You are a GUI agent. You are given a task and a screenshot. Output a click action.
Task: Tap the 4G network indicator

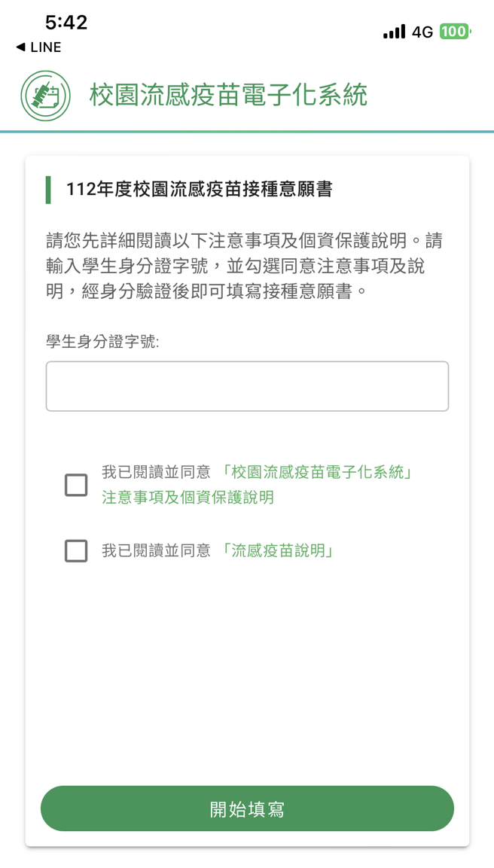coord(422,32)
